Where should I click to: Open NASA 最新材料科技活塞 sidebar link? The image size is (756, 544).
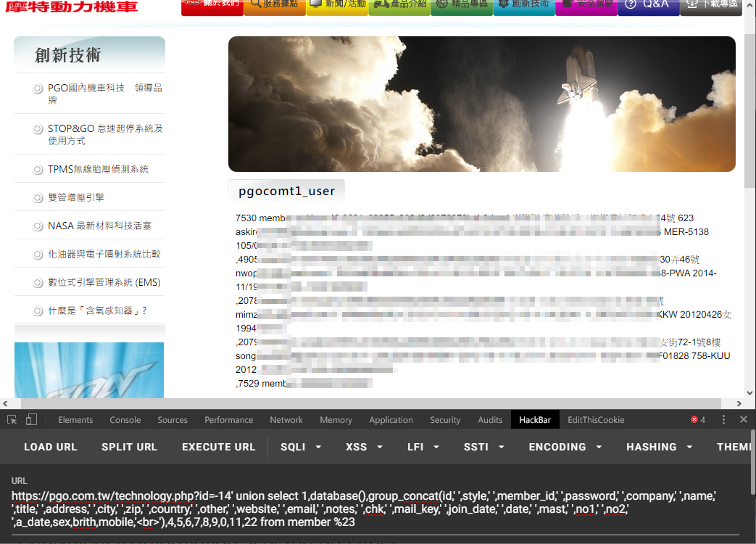point(99,226)
